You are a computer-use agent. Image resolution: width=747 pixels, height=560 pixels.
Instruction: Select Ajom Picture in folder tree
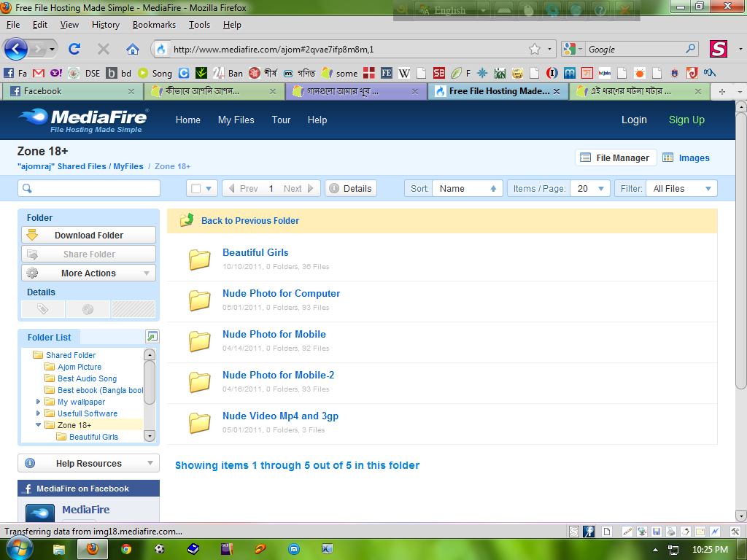[80, 367]
